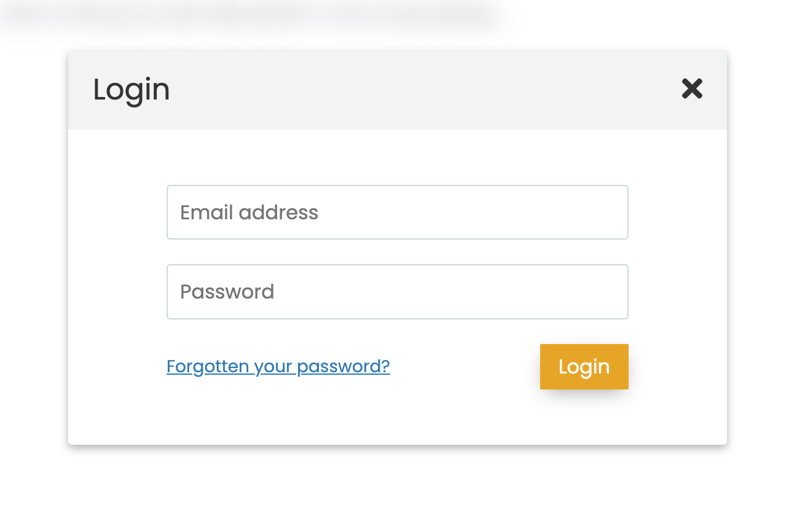The height and width of the screenshot is (532, 789).
Task: Click the Login heading in dialog header
Action: (x=131, y=90)
